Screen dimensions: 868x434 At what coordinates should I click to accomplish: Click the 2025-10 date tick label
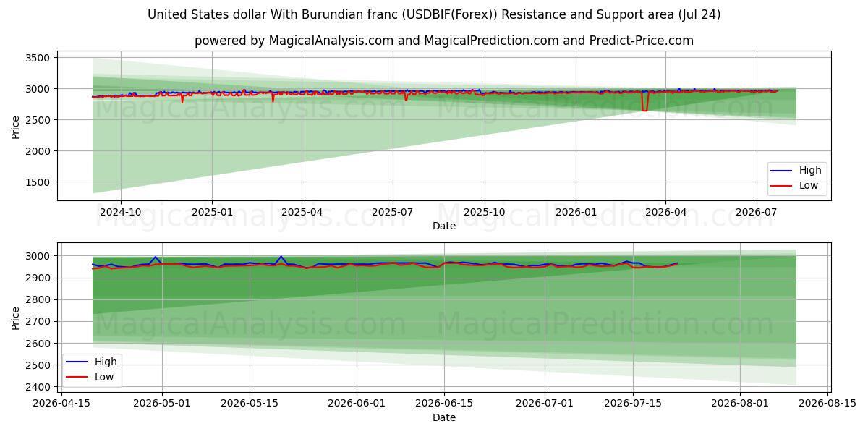[x=485, y=213]
